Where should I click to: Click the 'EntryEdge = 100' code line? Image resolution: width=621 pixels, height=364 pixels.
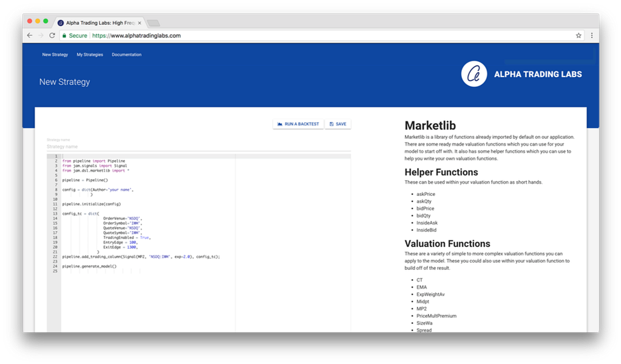120,243
